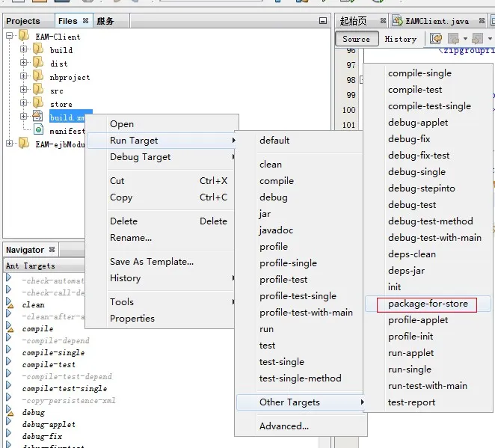Switch to the Projects tab
The image size is (495, 448).
(23, 21)
